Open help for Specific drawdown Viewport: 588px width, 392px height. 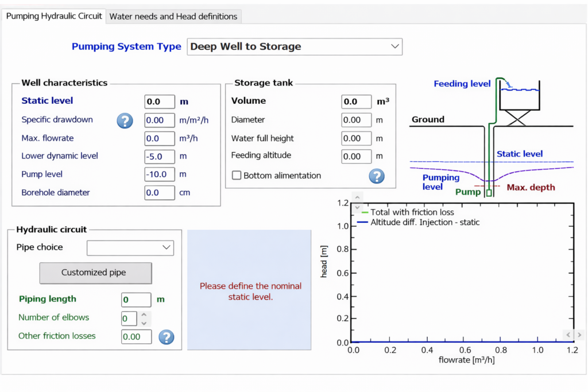(x=125, y=121)
